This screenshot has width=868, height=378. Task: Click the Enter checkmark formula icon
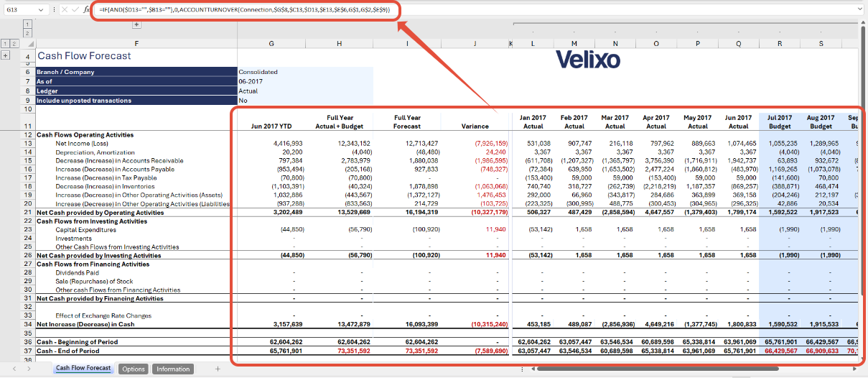coord(74,10)
